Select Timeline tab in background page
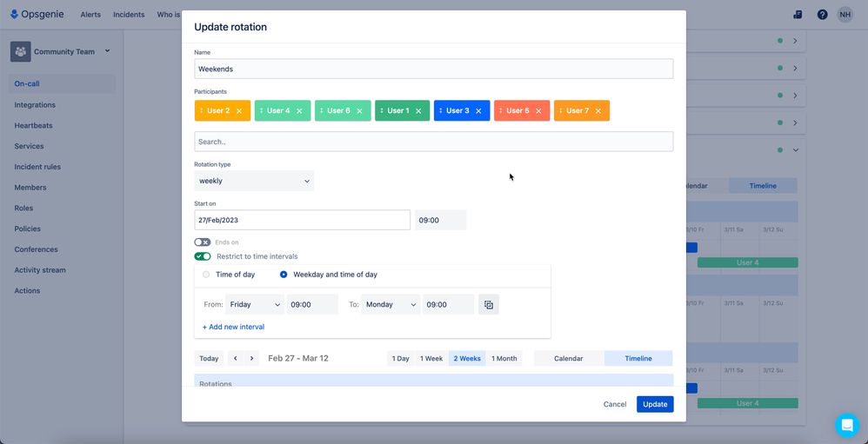The image size is (868, 444). click(x=763, y=186)
